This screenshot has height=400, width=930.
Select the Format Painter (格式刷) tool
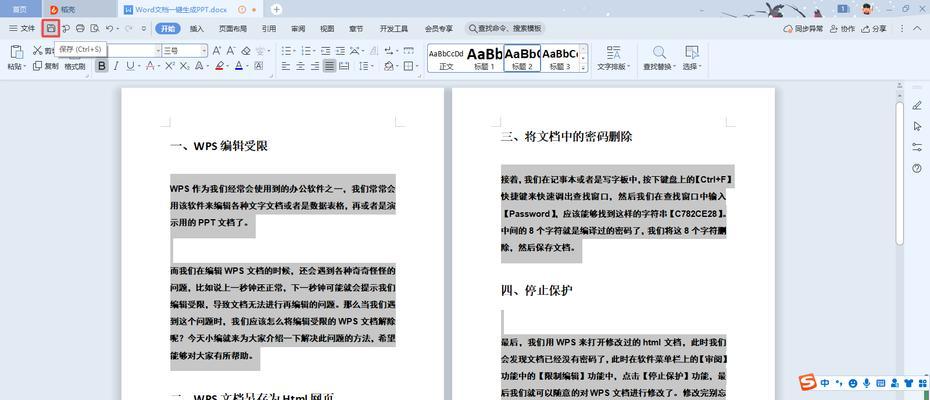pos(75,66)
